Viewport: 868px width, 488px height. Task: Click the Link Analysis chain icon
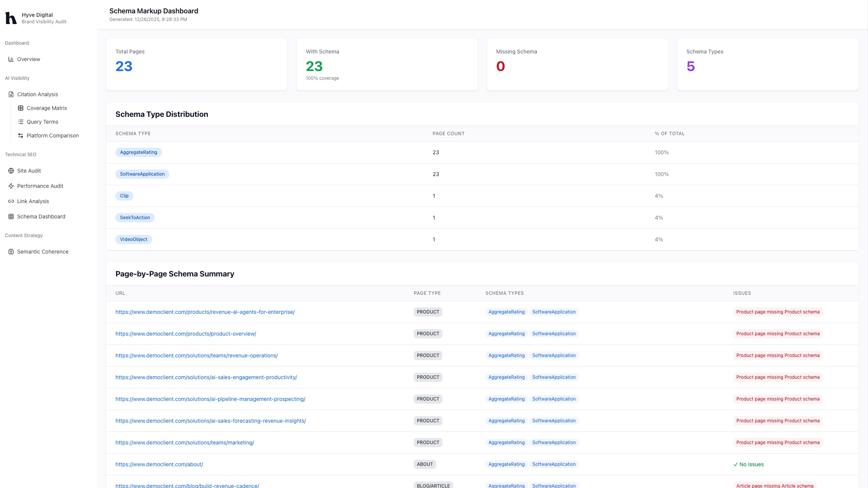[11, 201]
